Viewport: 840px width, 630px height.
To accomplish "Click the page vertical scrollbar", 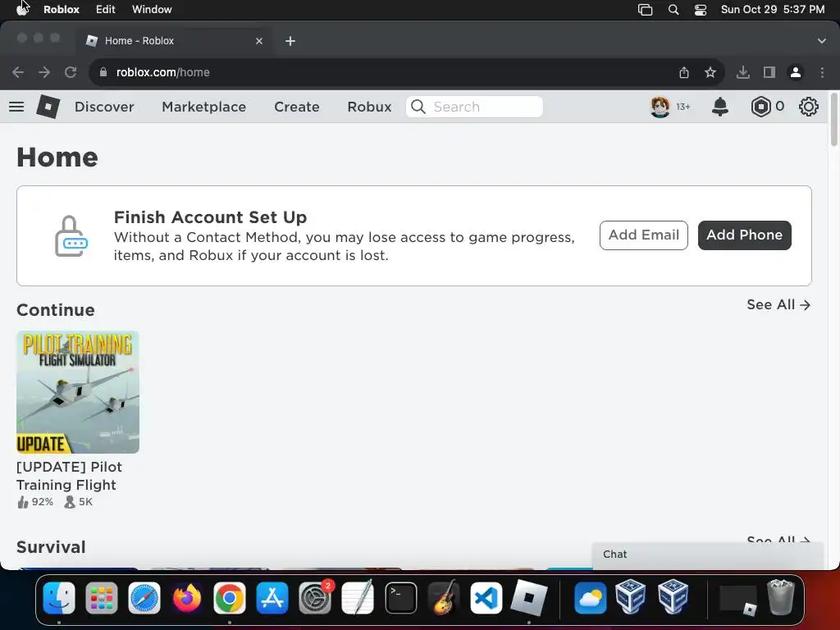I will (x=833, y=119).
